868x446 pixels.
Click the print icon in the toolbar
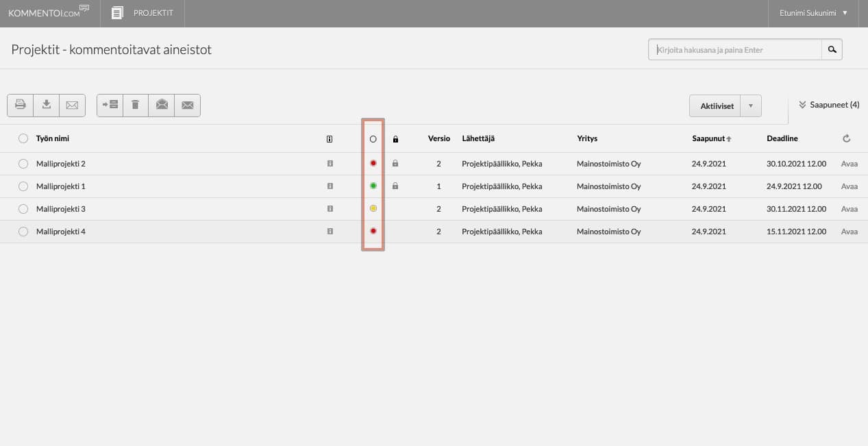pos(21,105)
